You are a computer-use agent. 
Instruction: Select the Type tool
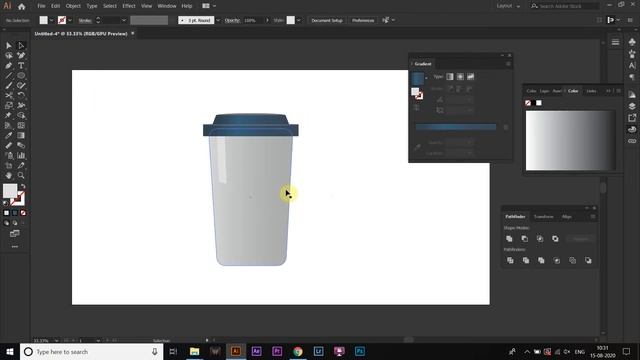tap(21, 66)
